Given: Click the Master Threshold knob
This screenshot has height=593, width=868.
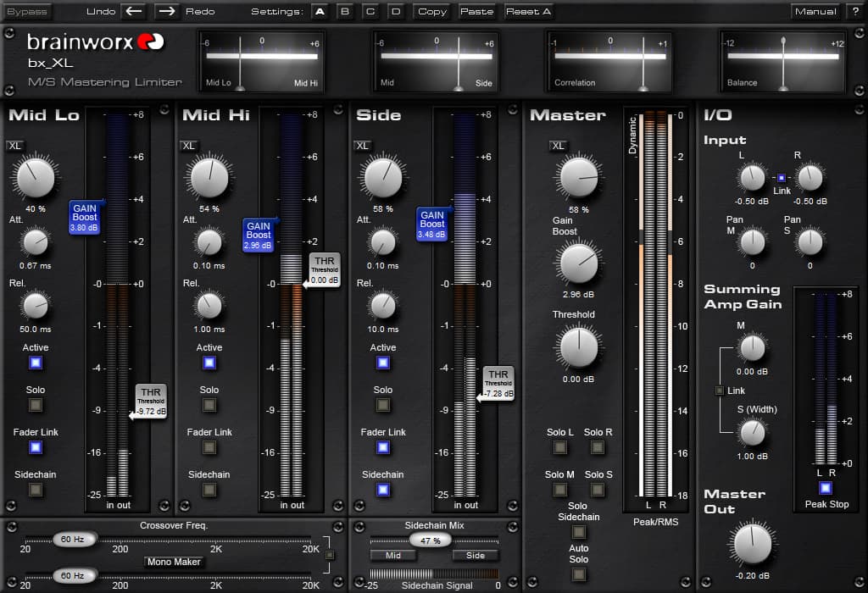Looking at the screenshot, I should point(579,348).
